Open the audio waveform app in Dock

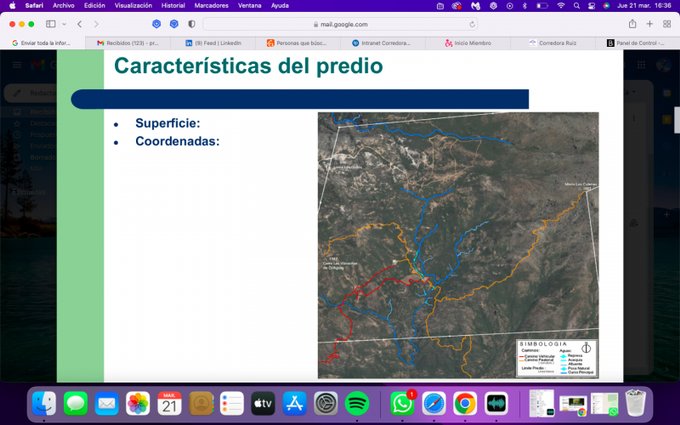pos(496,404)
